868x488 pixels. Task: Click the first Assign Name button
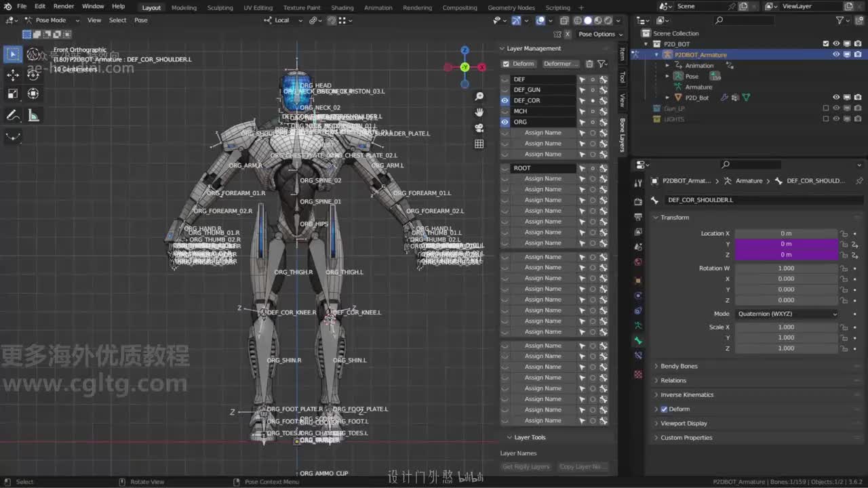[542, 133]
